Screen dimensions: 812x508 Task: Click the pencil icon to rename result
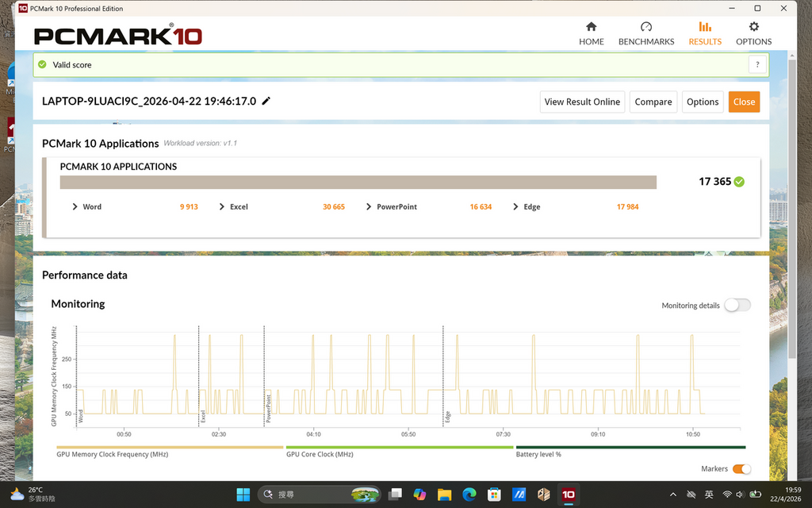click(x=266, y=101)
